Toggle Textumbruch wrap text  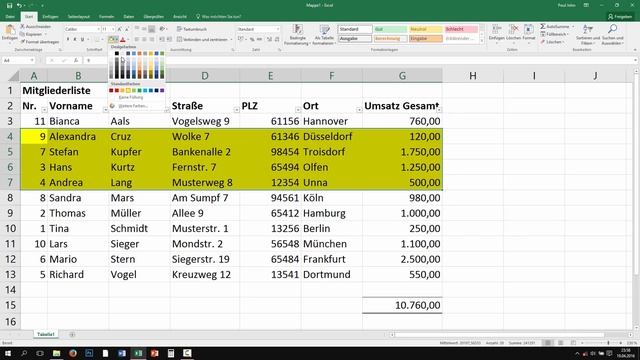pos(191,29)
